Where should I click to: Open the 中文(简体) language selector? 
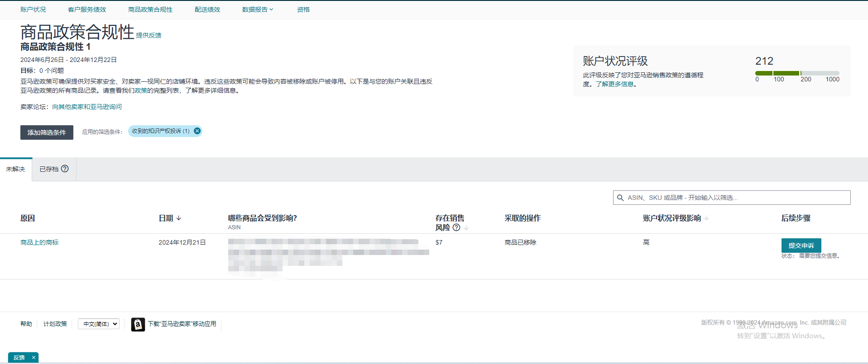click(x=99, y=324)
